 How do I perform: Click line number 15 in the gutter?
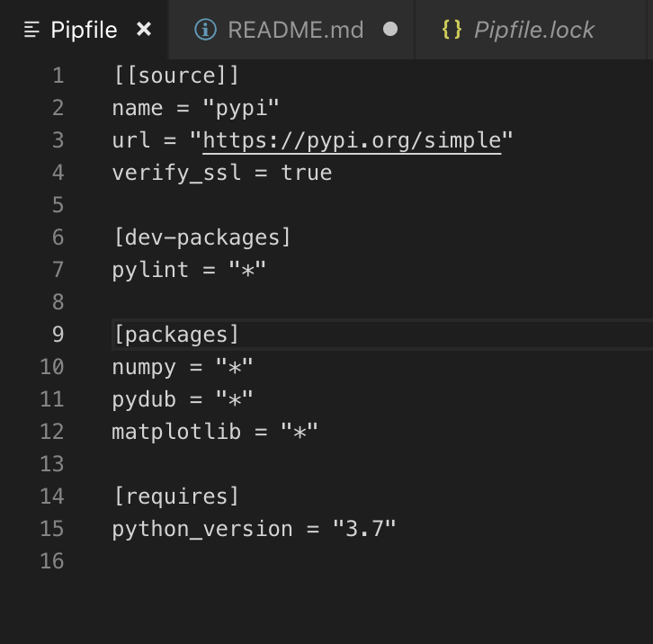pyautogui.click(x=52, y=529)
